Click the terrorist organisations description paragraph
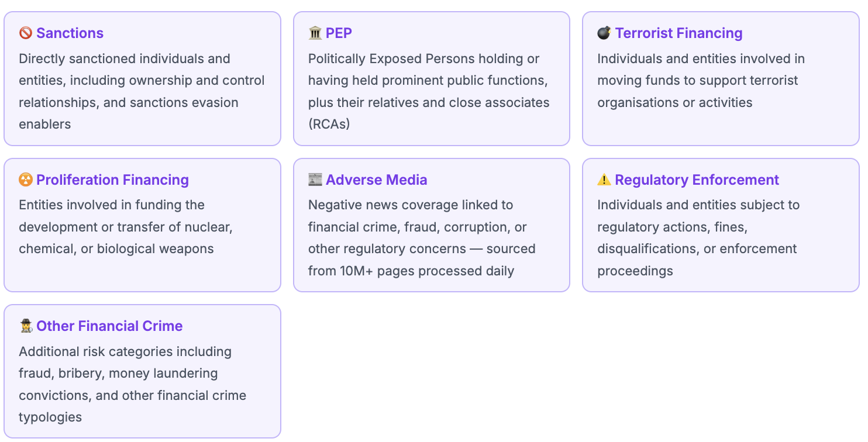868x442 pixels. coord(701,81)
